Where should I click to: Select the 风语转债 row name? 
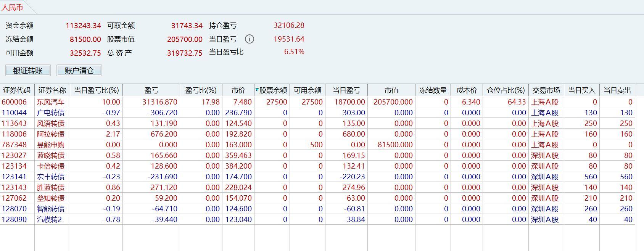tap(51, 123)
